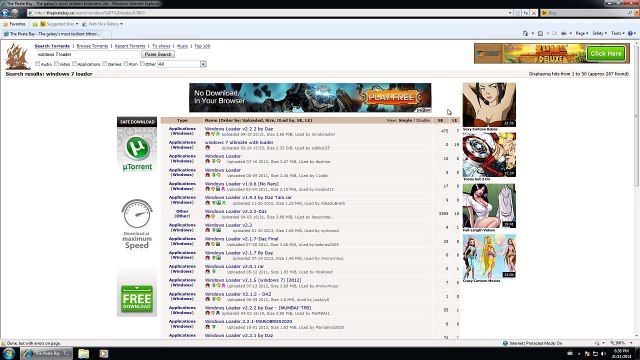Viewport: 640px width, 360px height.
Task: Click the Pirate Search button
Action: (158, 54)
